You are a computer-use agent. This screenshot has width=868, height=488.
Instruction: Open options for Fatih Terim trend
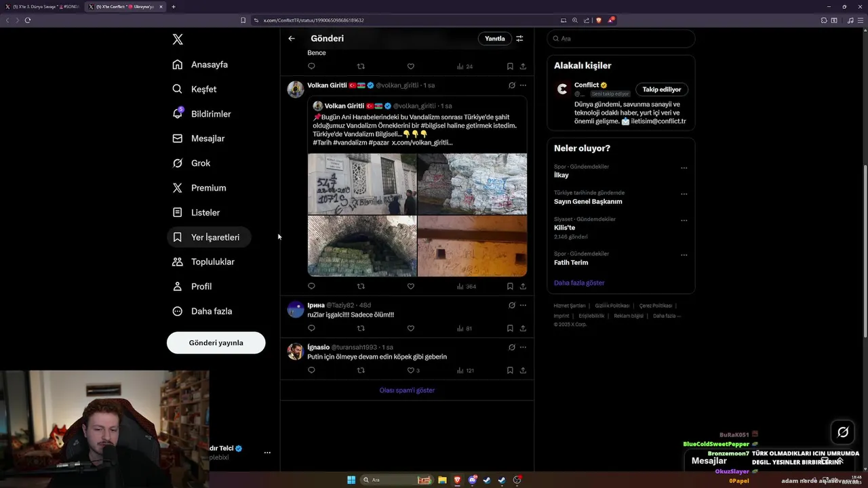tap(684, 255)
